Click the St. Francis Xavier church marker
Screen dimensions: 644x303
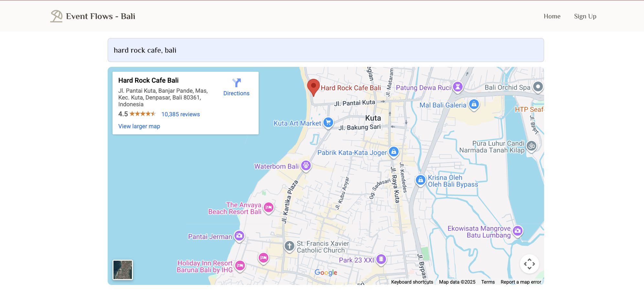pos(289,246)
